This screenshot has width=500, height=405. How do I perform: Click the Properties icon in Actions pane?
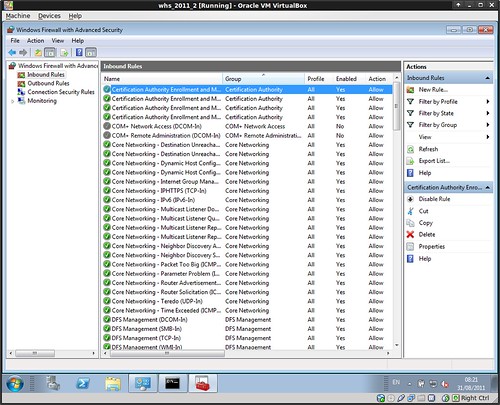411,247
